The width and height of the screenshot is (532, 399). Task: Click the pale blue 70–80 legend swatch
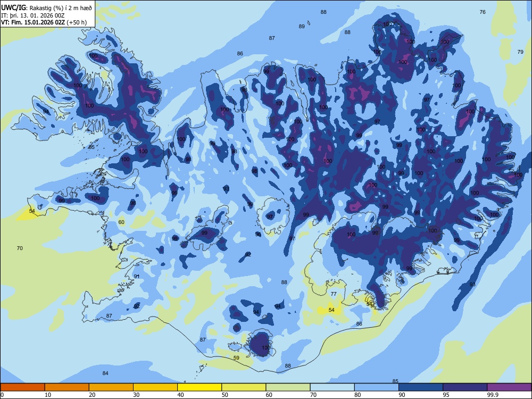coord(332,387)
